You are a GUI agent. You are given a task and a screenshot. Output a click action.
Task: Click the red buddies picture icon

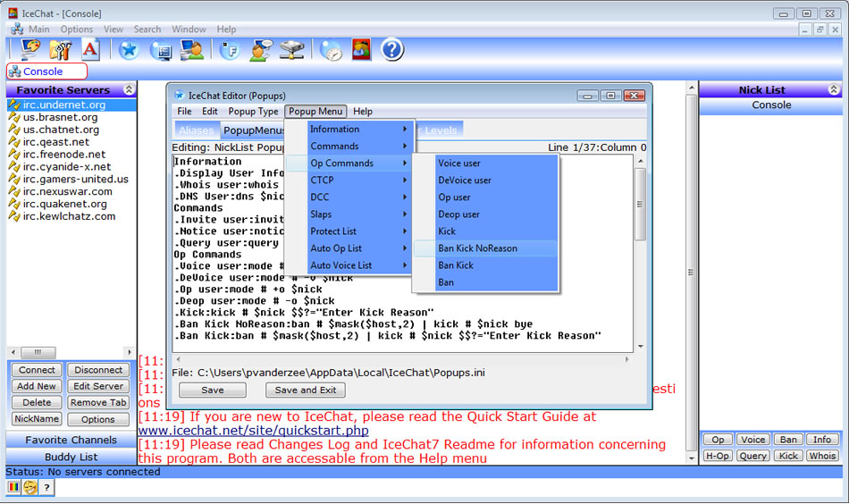pyautogui.click(x=361, y=50)
